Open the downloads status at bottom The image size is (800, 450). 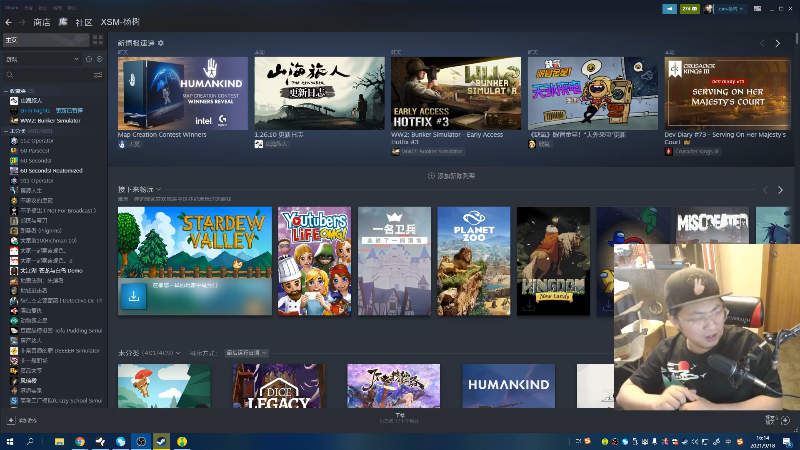pyautogui.click(x=399, y=418)
